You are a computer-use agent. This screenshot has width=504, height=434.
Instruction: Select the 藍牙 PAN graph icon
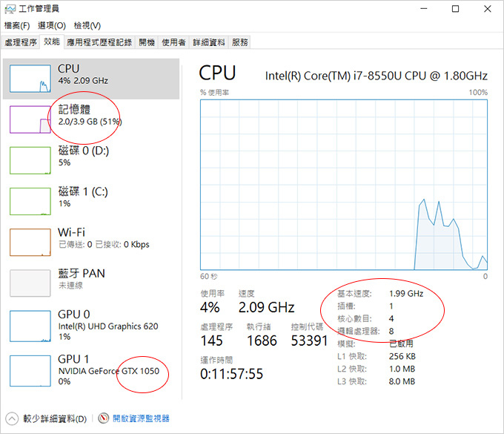click(x=30, y=283)
